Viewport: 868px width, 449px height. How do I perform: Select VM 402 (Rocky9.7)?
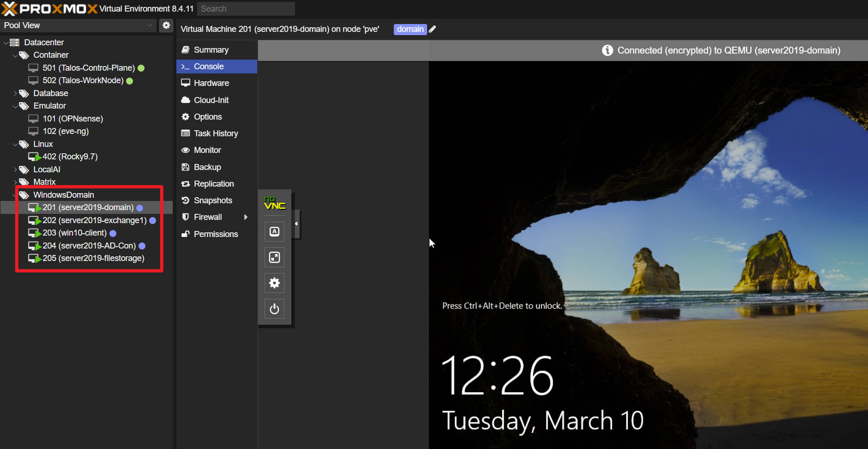pos(70,157)
